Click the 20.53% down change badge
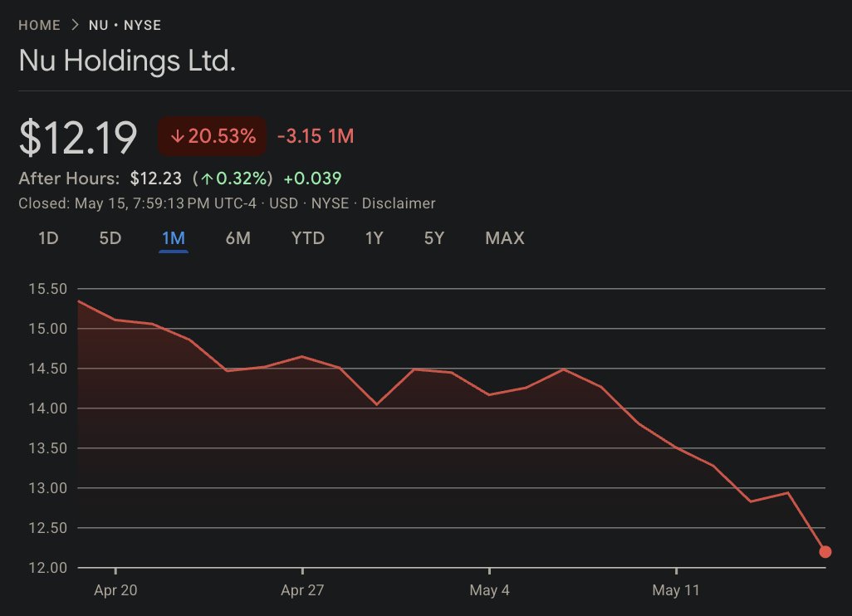The width and height of the screenshot is (852, 616). (x=213, y=136)
